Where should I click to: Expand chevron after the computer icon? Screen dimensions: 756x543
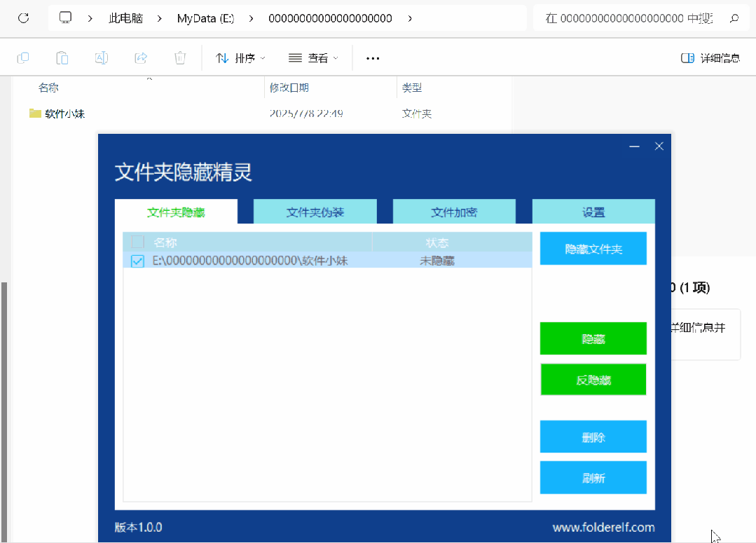(90, 18)
